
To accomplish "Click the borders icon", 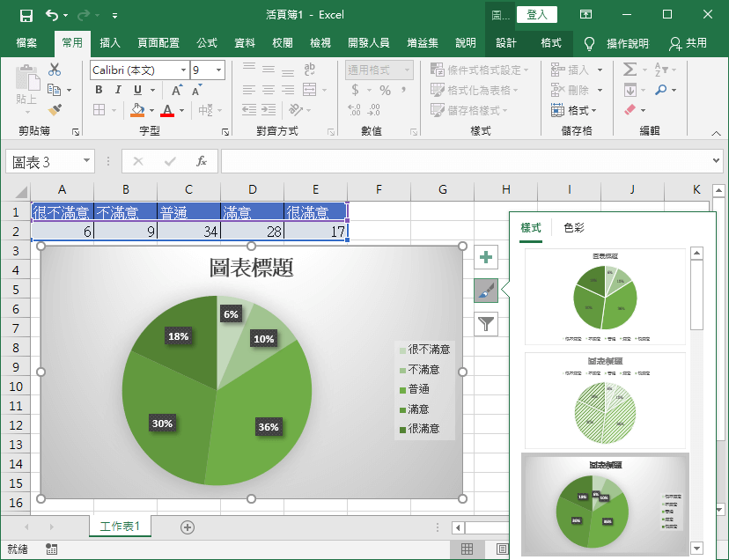I will 99,110.
